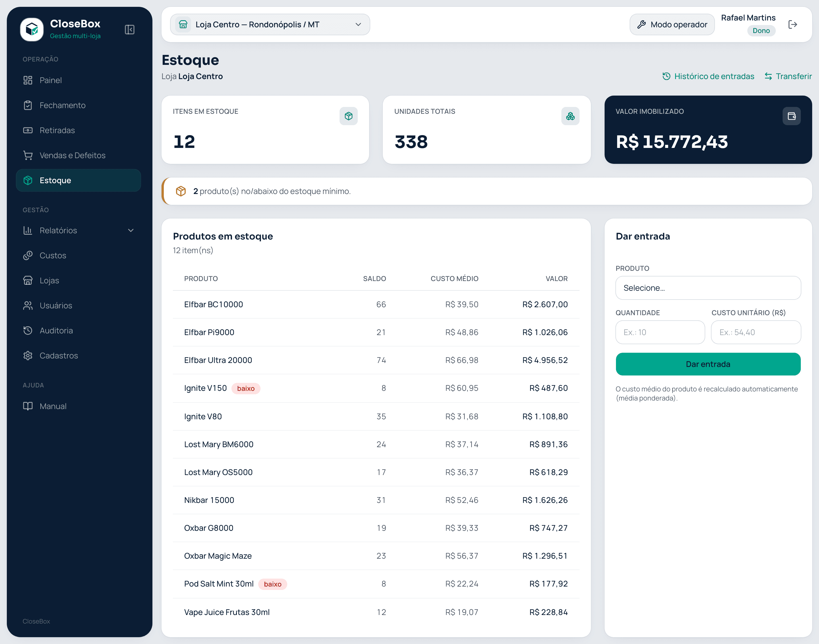Select the Estoque menu item
The height and width of the screenshot is (644, 819).
coord(78,180)
